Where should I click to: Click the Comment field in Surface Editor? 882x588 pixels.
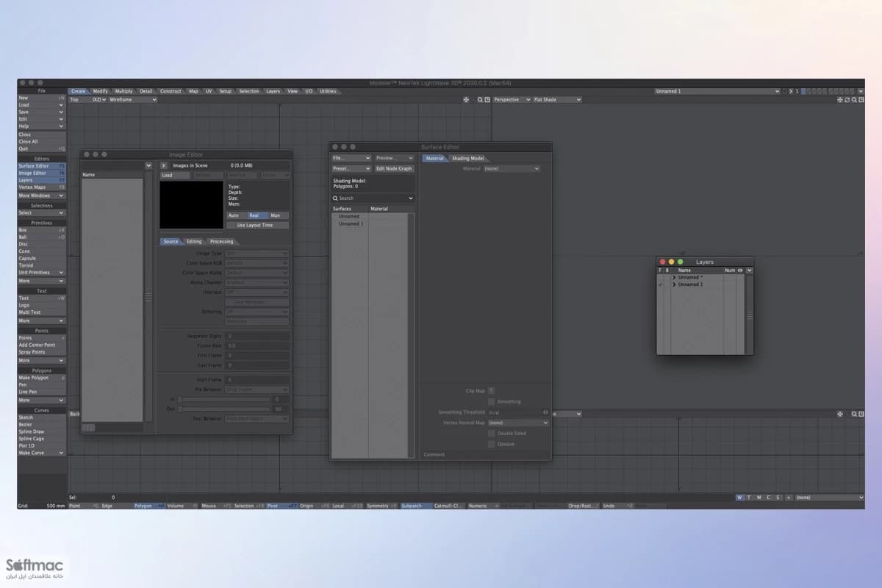(485, 455)
